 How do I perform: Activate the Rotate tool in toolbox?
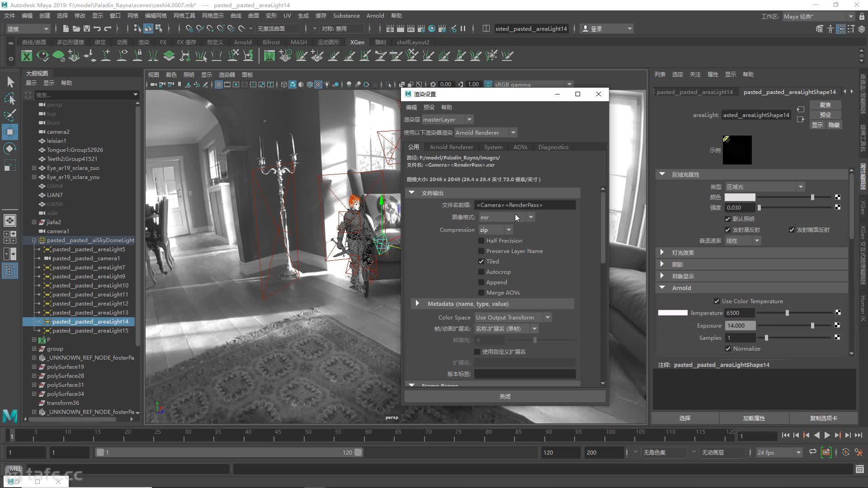pyautogui.click(x=10, y=149)
